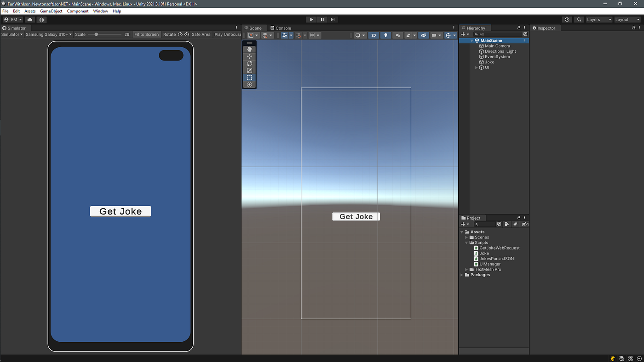
Task: Open the Layers dropdown
Action: click(598, 19)
